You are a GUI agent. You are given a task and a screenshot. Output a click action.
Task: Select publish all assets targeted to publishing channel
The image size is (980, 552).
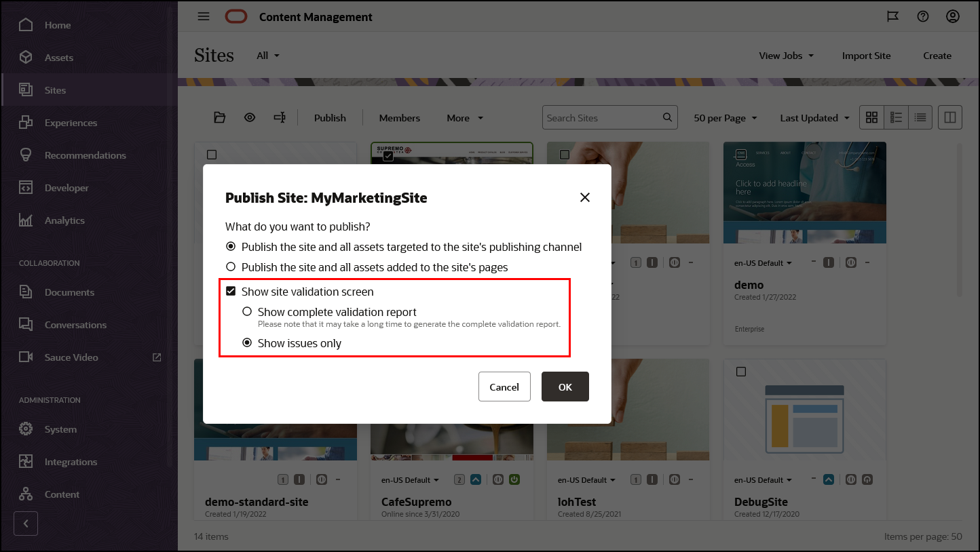[x=231, y=247]
